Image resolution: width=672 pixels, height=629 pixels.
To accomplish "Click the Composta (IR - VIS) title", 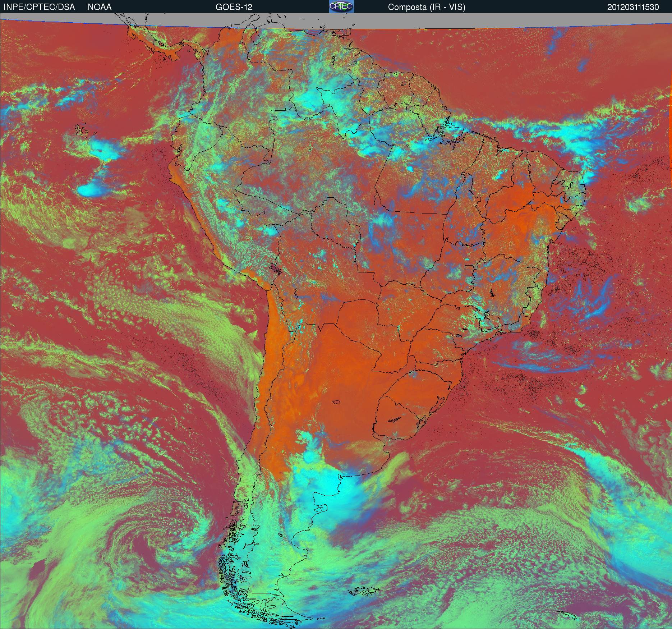I will (x=427, y=7).
